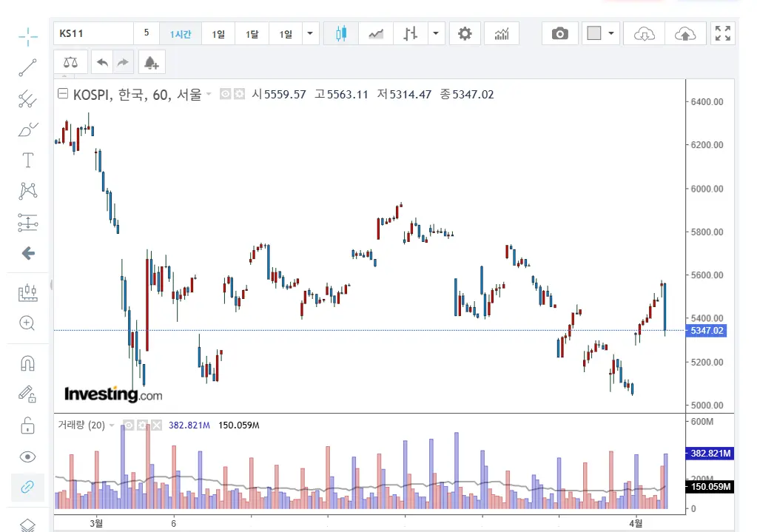Select the 1시간 interval tab
The width and height of the screenshot is (757, 532).
181,34
